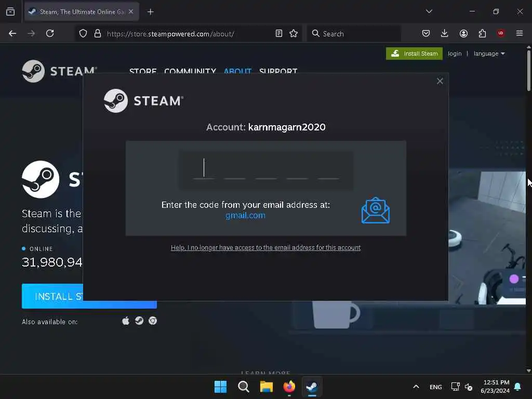The image size is (532, 399).
Task: Click the Steam logo in page header
Action: click(x=59, y=71)
